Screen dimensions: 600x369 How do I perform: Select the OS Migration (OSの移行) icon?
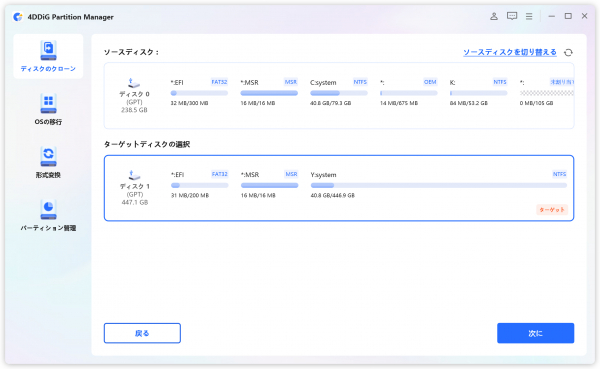click(48, 103)
